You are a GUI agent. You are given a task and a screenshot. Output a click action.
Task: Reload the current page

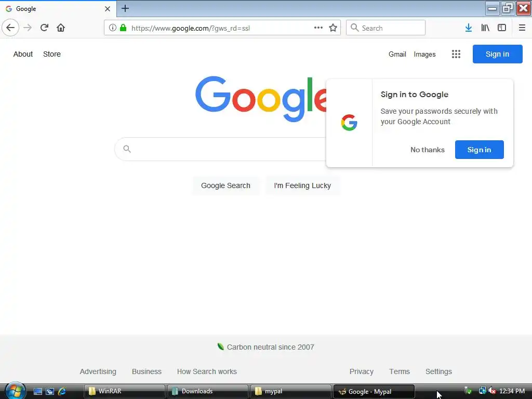click(x=44, y=28)
